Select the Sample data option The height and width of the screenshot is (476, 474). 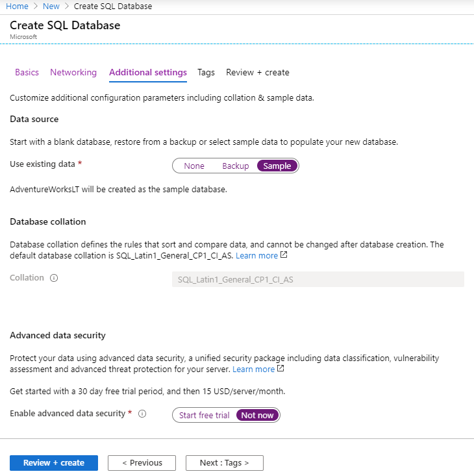(277, 166)
